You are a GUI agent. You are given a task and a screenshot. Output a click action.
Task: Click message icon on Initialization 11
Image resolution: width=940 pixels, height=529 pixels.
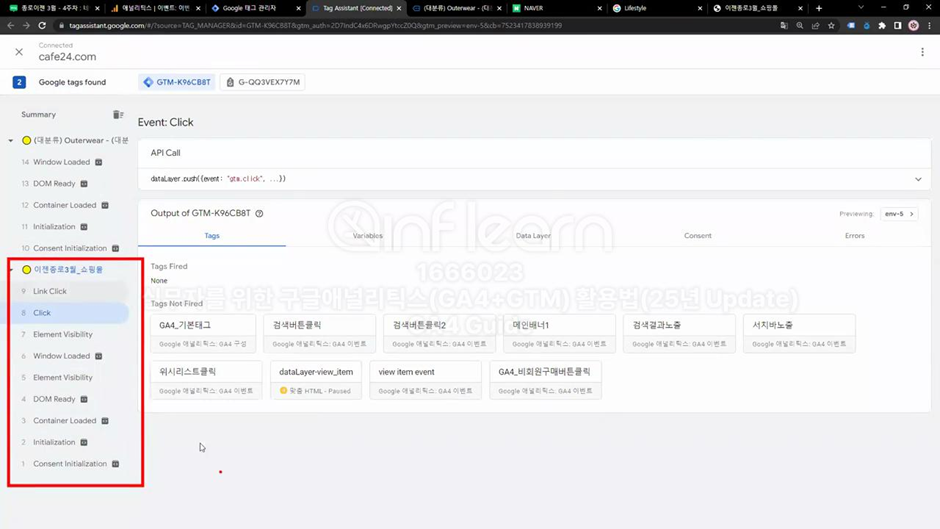tap(84, 227)
